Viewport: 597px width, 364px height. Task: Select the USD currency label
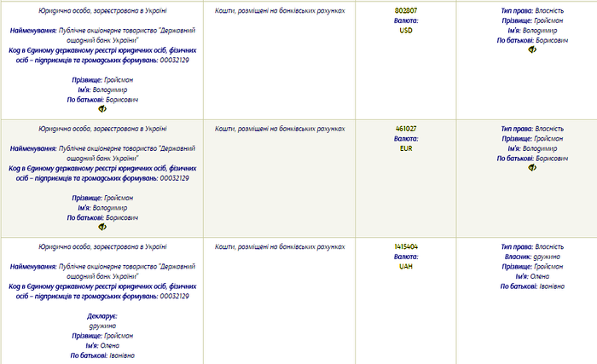click(406, 31)
